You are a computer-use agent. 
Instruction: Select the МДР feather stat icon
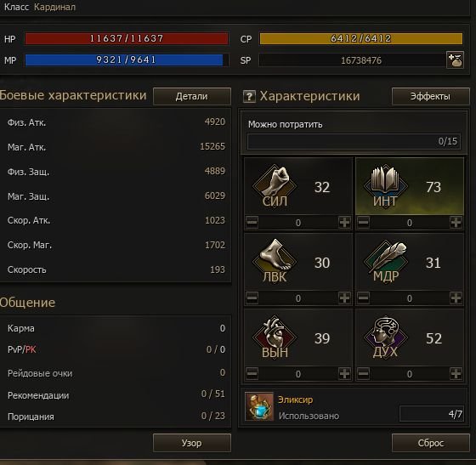(x=385, y=261)
